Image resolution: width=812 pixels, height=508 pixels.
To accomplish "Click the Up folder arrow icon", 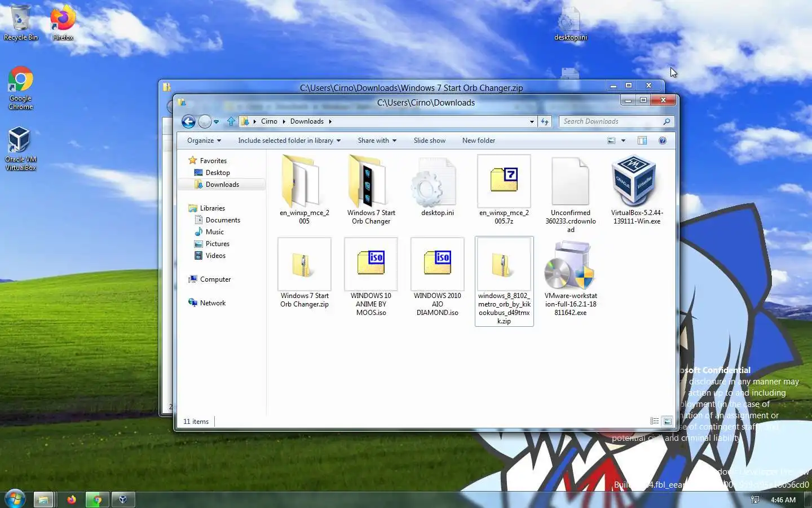I will click(x=231, y=121).
